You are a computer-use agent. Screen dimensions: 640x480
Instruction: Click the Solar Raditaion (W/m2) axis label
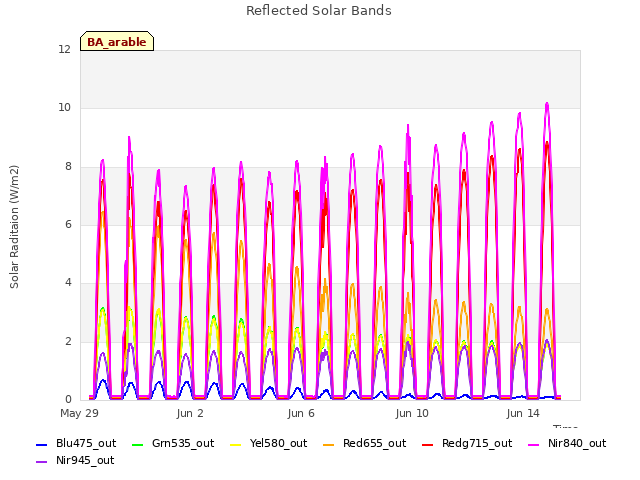(14, 227)
